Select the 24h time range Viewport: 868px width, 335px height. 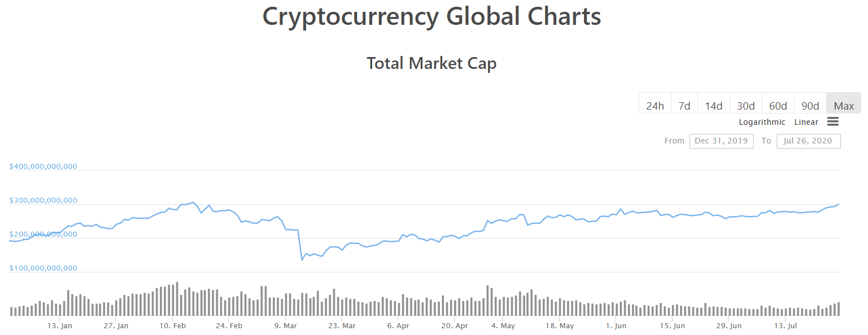[x=655, y=106]
